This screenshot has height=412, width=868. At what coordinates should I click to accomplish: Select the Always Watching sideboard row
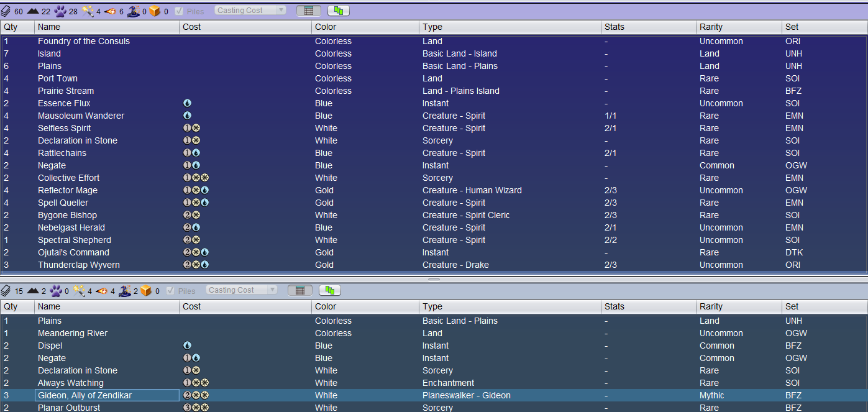click(434, 383)
